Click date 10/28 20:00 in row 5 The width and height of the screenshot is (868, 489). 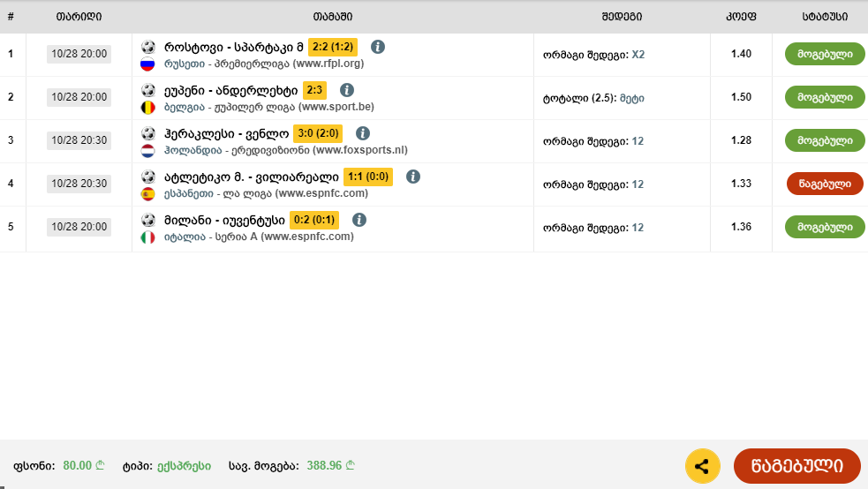point(79,227)
